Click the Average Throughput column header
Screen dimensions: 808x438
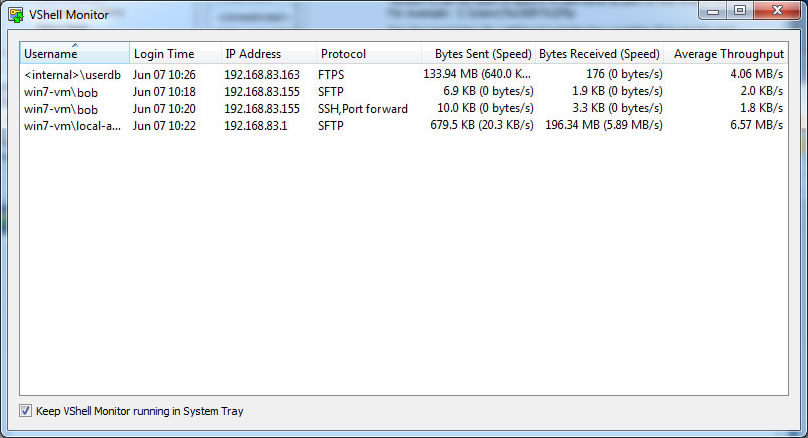[728, 54]
